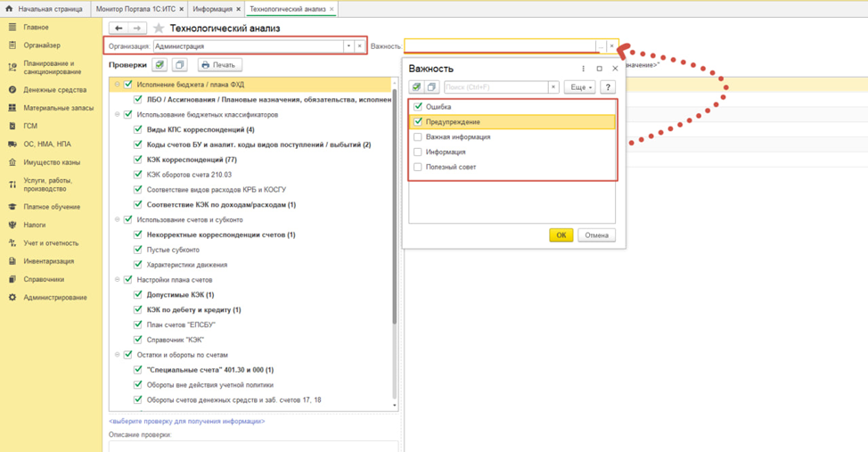Click the выберите проверку для получения информации link

pyautogui.click(x=187, y=421)
